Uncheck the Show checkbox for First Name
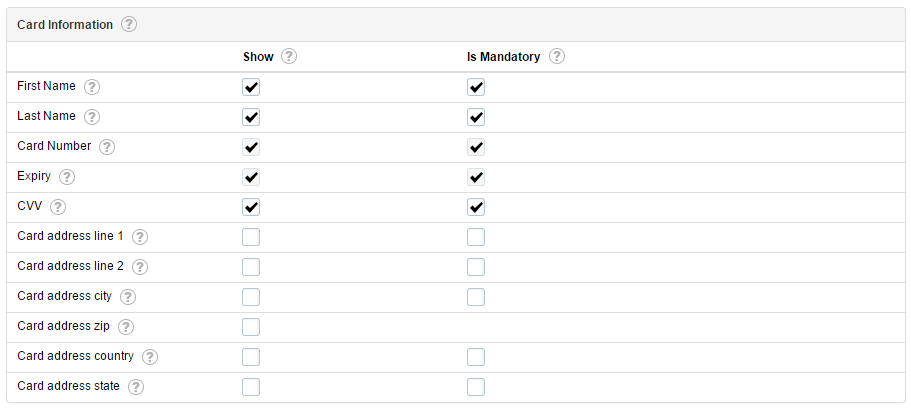The height and width of the screenshot is (408, 911). click(251, 87)
